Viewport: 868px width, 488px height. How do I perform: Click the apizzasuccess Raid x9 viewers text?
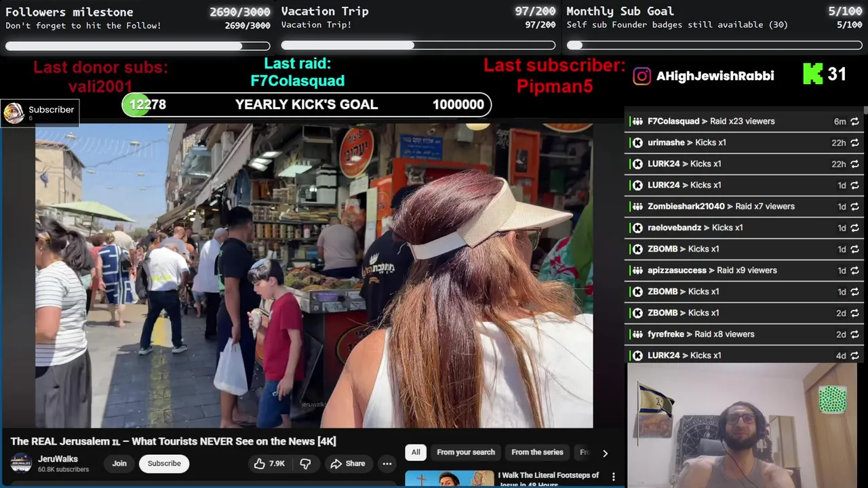point(712,270)
